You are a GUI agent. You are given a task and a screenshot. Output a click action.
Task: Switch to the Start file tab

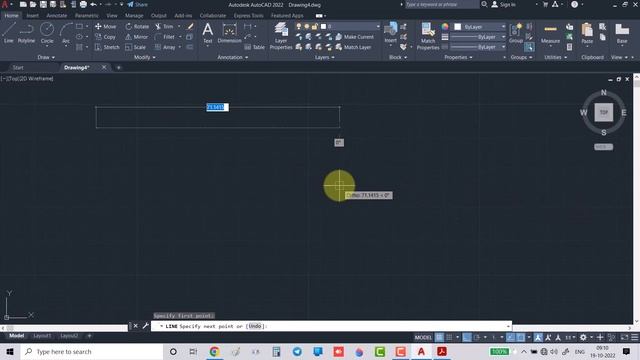pyautogui.click(x=18, y=67)
